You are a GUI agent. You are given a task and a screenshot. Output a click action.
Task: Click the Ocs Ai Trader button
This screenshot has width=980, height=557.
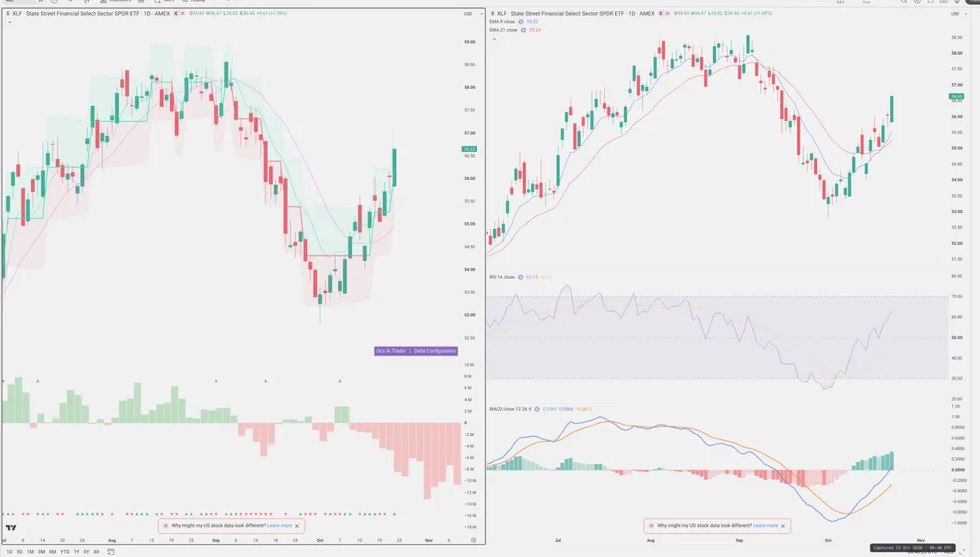[390, 351]
